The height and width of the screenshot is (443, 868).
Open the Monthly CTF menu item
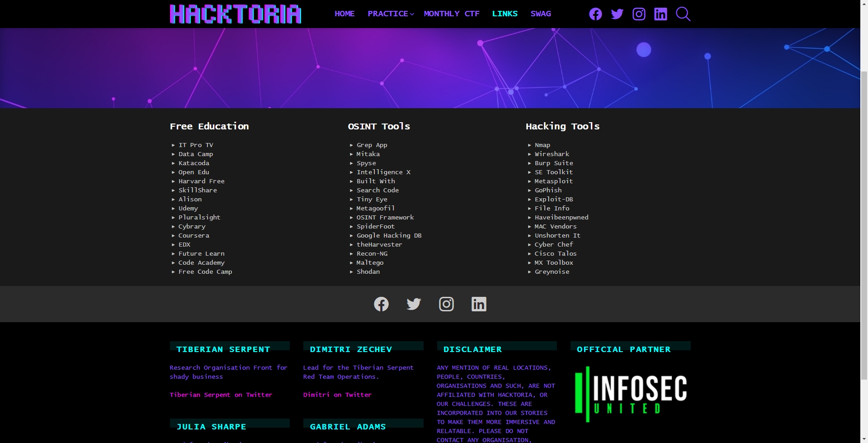coord(452,14)
